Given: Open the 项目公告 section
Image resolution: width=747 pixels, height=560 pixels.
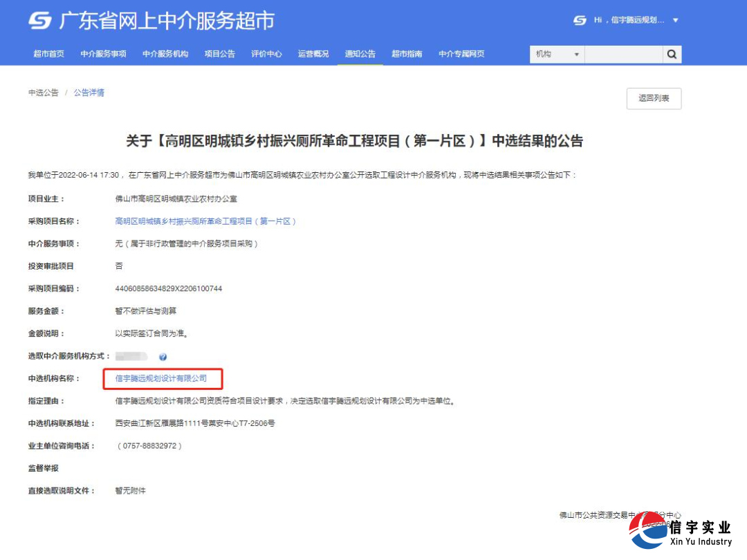Looking at the screenshot, I should coord(220,53).
